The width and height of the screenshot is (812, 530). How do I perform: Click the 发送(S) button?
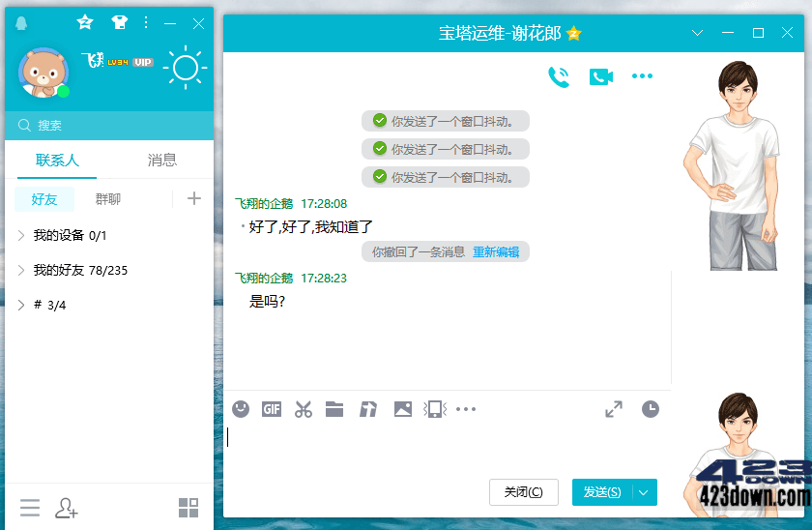pos(602,492)
